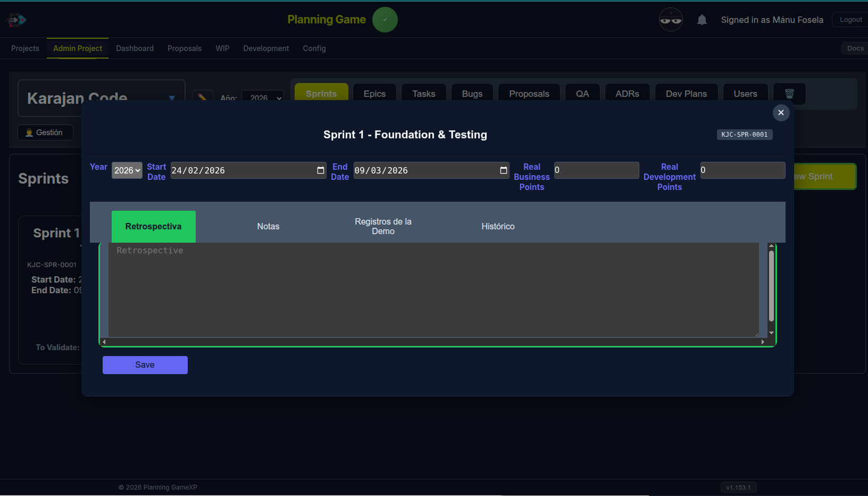Switch to the Notas tab
Viewport: 868px width, 496px height.
[x=268, y=227]
